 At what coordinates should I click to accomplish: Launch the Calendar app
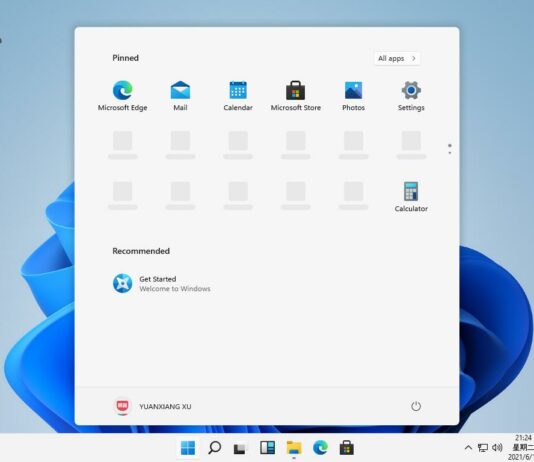pyautogui.click(x=238, y=96)
